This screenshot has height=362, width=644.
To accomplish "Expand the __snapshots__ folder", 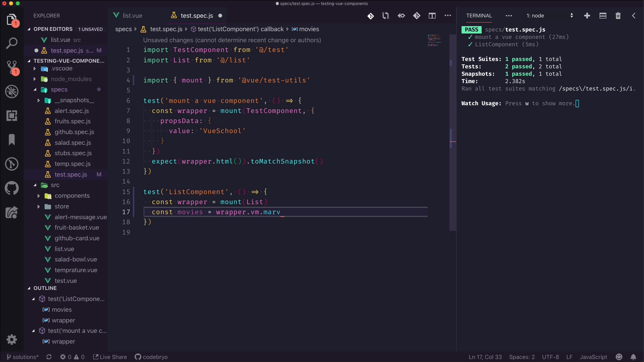I will click(39, 100).
